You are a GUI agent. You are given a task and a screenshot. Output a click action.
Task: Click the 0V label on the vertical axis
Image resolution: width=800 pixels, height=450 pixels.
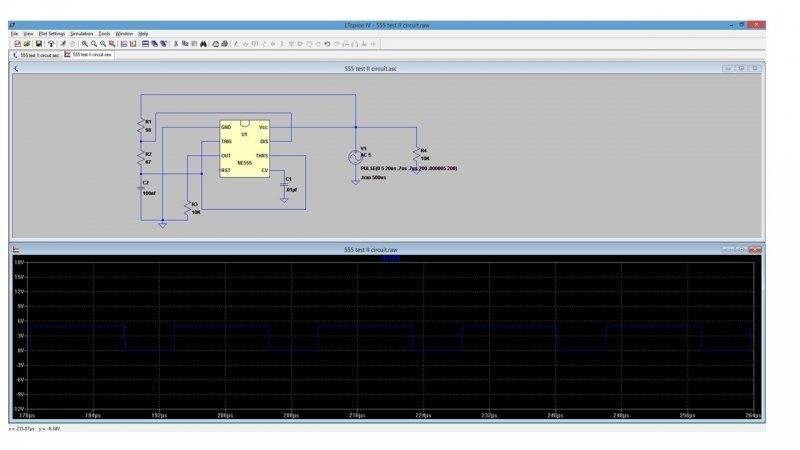coord(19,351)
